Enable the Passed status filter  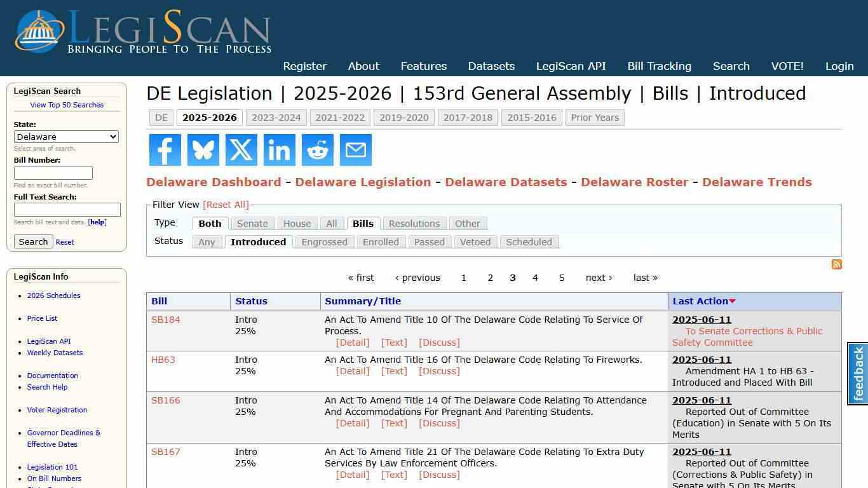[429, 242]
